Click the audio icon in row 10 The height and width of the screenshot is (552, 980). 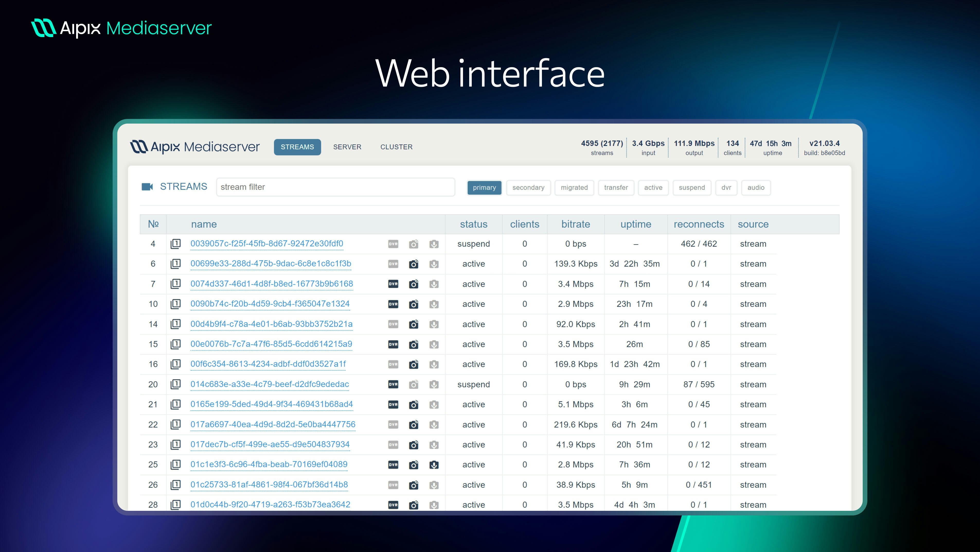click(x=434, y=304)
